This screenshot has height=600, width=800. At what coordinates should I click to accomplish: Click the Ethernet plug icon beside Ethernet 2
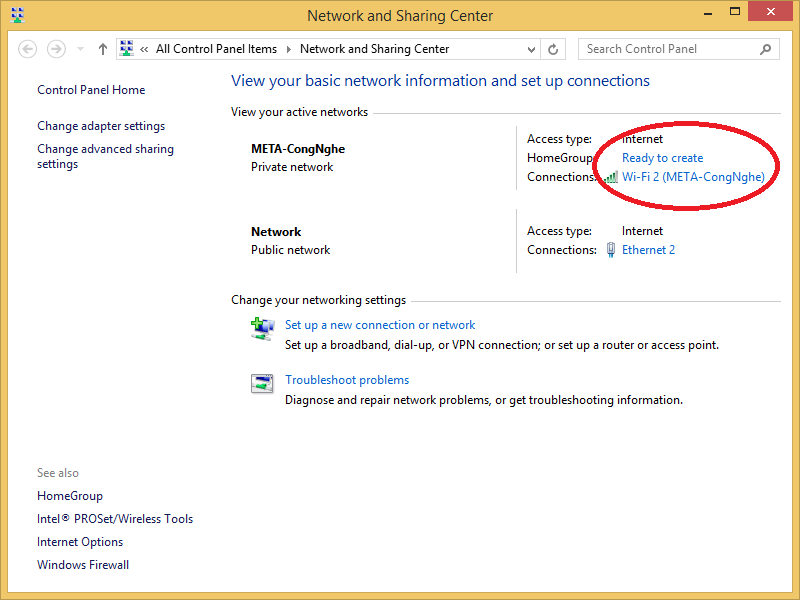click(611, 249)
